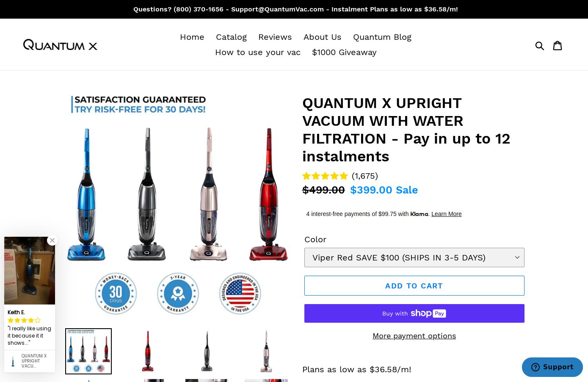
Task: Select the red vacuum thumbnail
Action: tap(148, 351)
